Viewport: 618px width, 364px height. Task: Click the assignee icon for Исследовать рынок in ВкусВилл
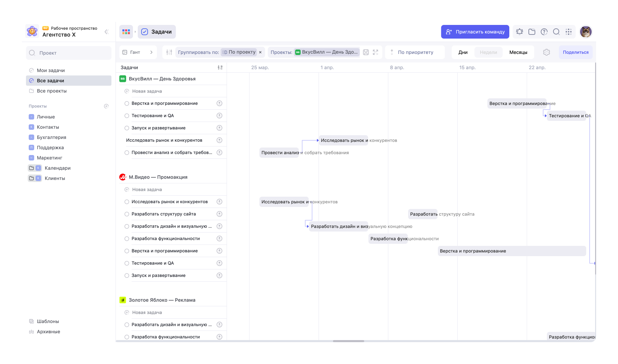(x=219, y=140)
